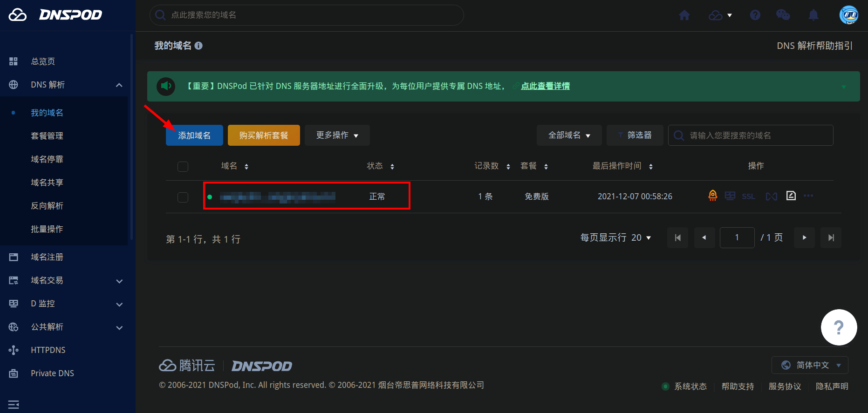This screenshot has height=413, width=868.
Task: Click the edit note icon in domain row
Action: (x=791, y=196)
